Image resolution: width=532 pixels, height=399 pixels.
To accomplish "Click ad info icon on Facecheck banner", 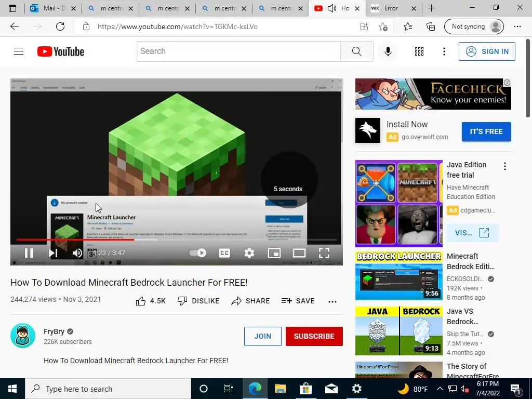I will click(507, 83).
